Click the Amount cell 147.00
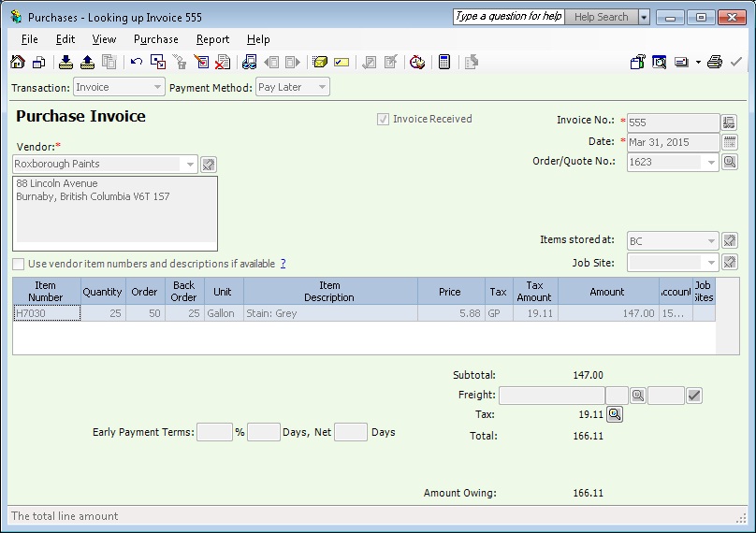756x533 pixels. (x=608, y=313)
